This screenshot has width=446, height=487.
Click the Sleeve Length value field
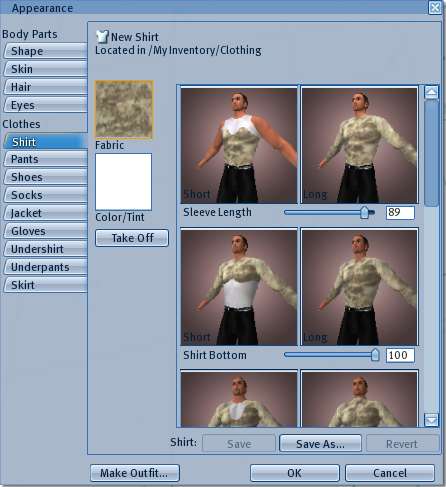point(400,212)
